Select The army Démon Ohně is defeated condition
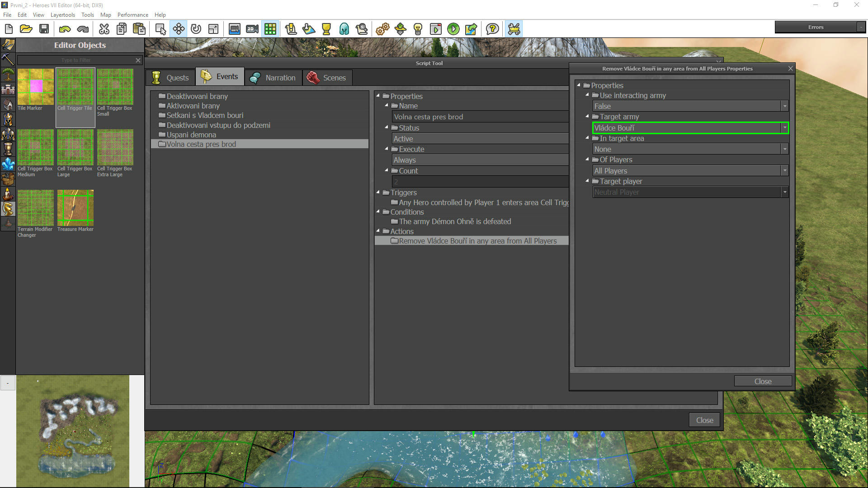 pyautogui.click(x=455, y=221)
